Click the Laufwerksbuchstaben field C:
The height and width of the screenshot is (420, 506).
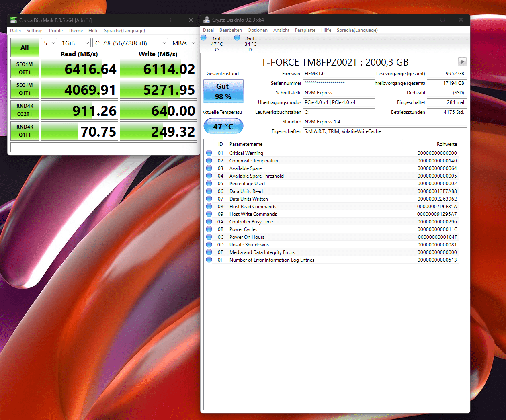[339, 112]
